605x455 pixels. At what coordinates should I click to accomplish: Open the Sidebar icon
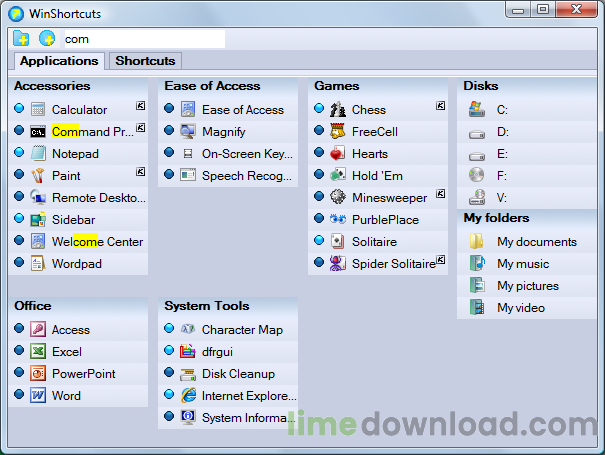38,220
